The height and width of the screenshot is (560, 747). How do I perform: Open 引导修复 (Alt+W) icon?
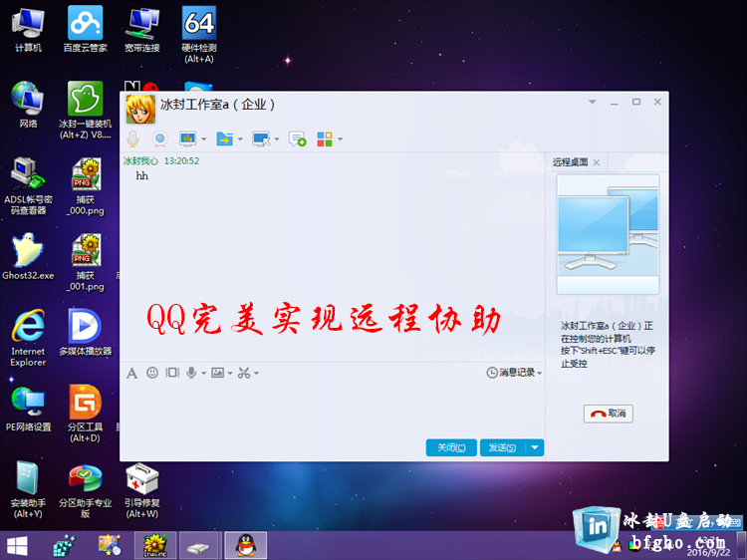click(142, 489)
